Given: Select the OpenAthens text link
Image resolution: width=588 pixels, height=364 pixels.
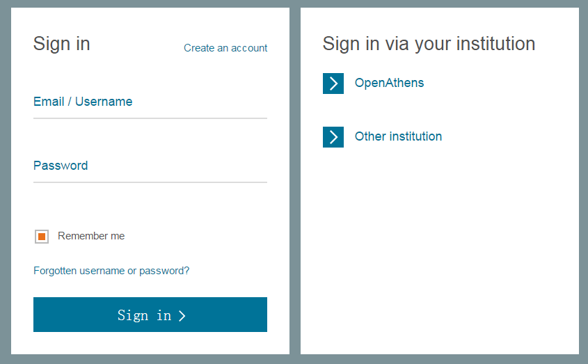Looking at the screenshot, I should (389, 84).
